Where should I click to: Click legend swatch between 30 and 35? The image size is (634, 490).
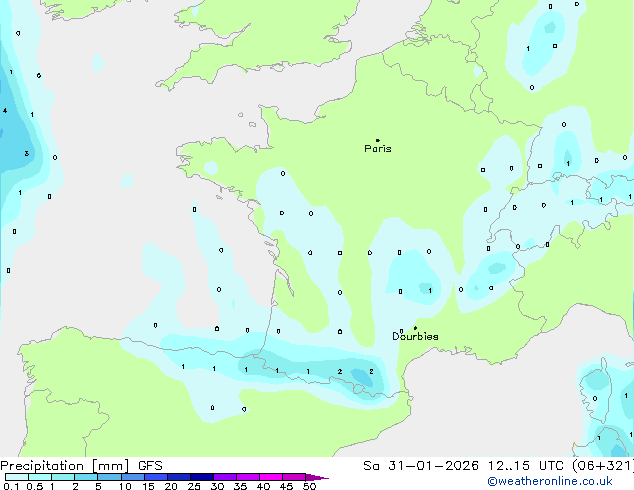(x=225, y=477)
